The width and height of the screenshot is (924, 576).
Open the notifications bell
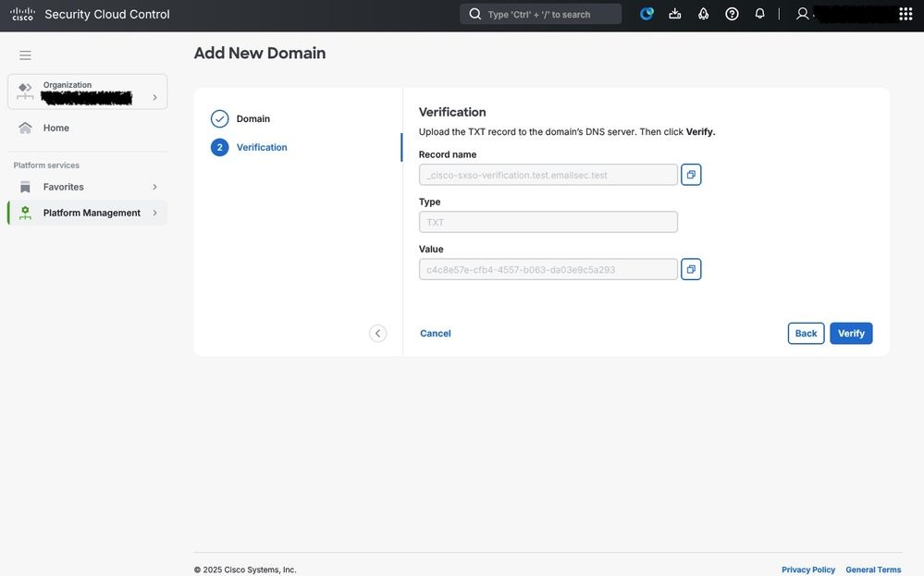point(759,14)
